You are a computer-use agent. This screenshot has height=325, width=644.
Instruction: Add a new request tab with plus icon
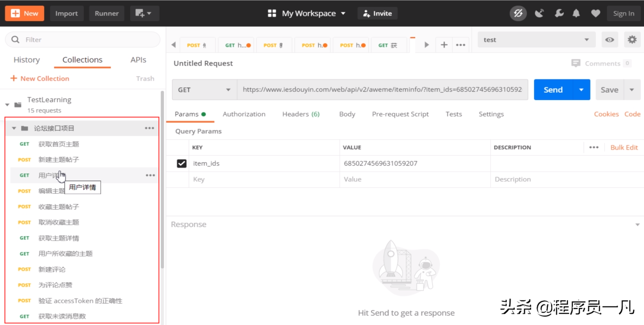[444, 45]
